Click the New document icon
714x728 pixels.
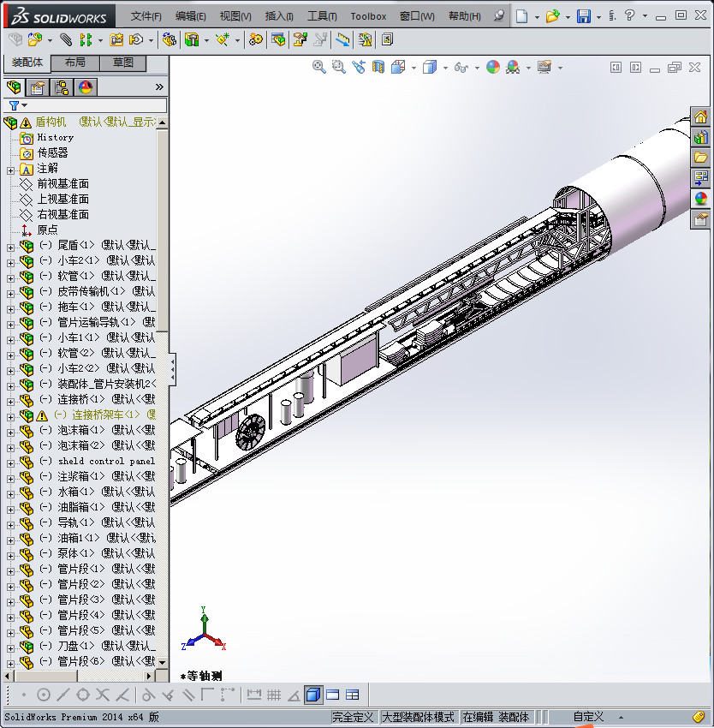tap(522, 16)
